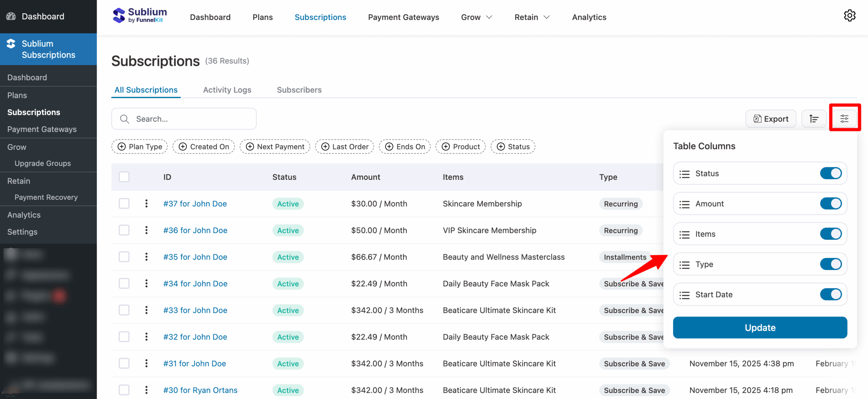This screenshot has width=868, height=399.
Task: Add a Plan Type filter
Action: (139, 147)
